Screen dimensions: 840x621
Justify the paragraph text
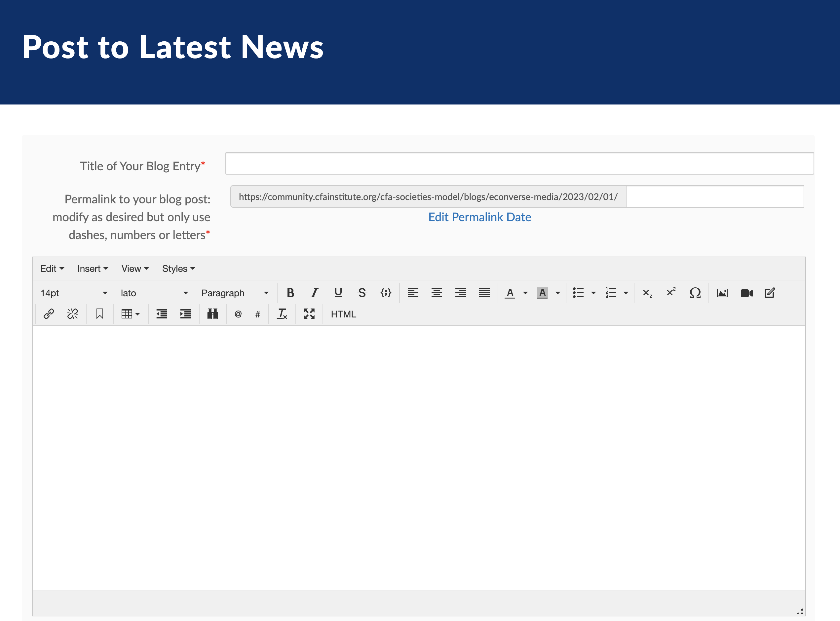click(484, 293)
